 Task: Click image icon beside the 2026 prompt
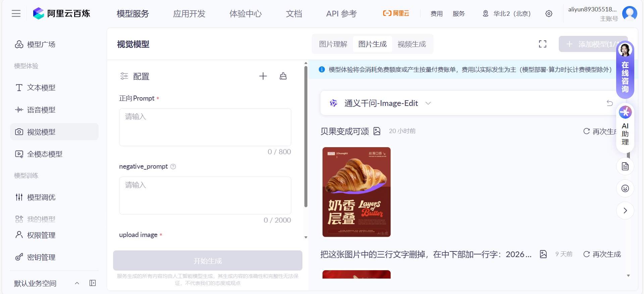[543, 254]
